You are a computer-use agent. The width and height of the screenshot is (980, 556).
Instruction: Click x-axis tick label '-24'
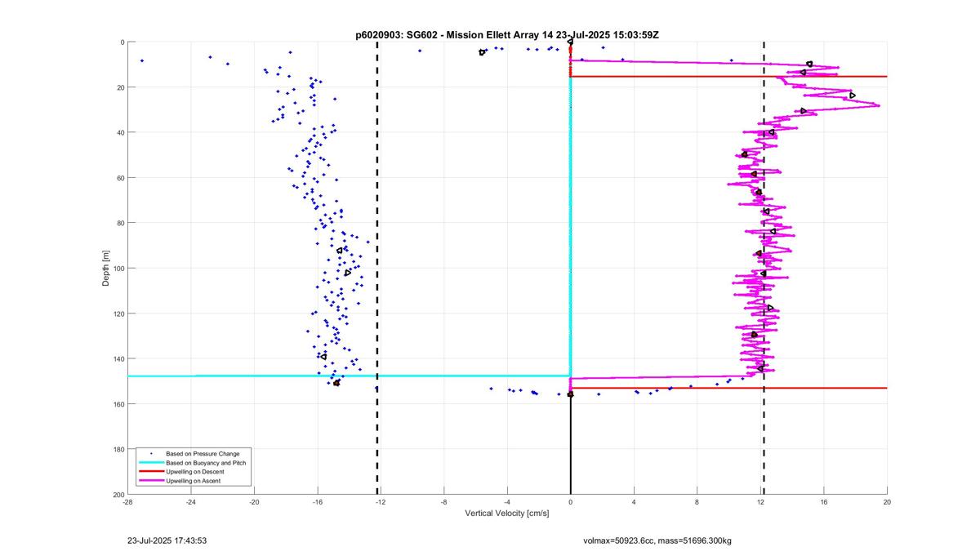[190, 503]
